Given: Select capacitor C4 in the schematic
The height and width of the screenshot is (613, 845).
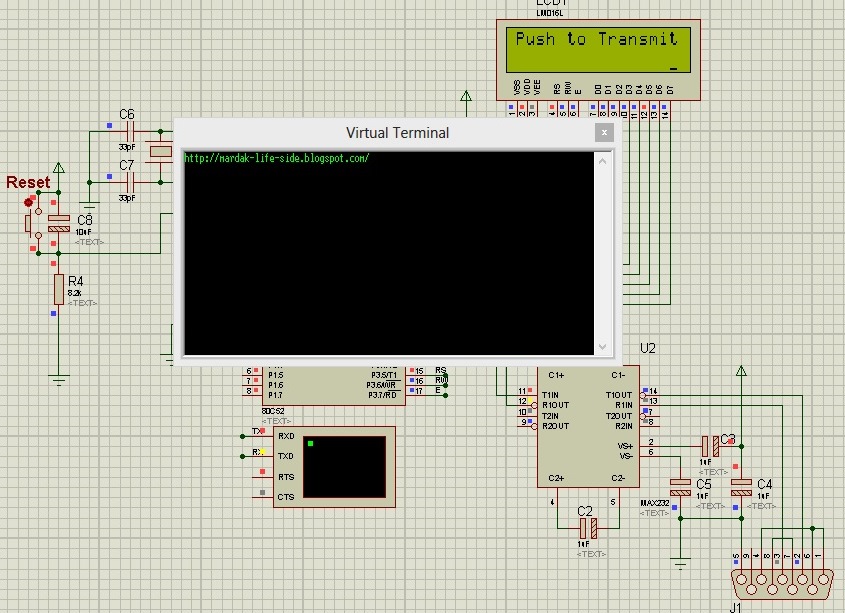Looking at the screenshot, I should [740, 488].
